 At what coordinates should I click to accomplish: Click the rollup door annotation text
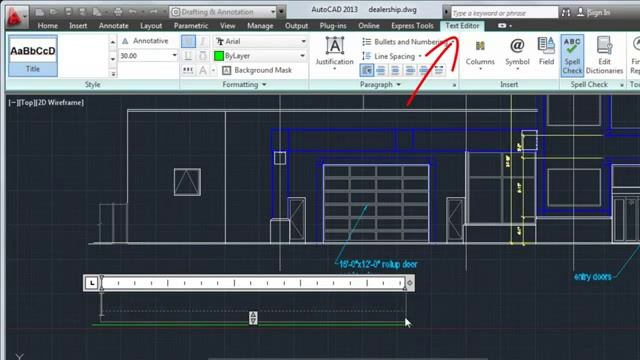tap(378, 264)
